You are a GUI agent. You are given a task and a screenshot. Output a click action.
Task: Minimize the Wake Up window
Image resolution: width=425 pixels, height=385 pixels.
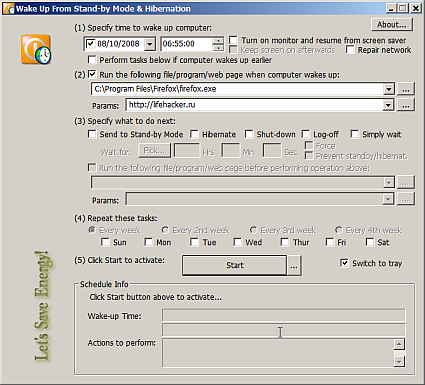pos(392,8)
